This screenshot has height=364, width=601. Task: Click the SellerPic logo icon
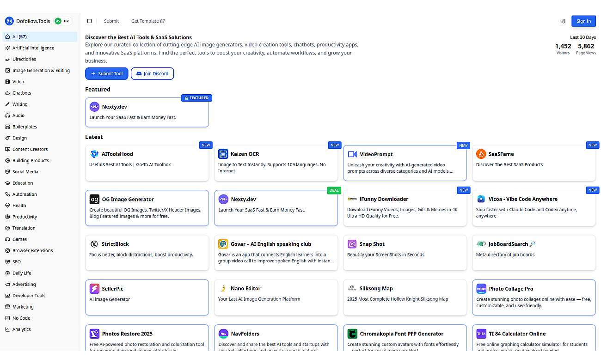(x=94, y=289)
